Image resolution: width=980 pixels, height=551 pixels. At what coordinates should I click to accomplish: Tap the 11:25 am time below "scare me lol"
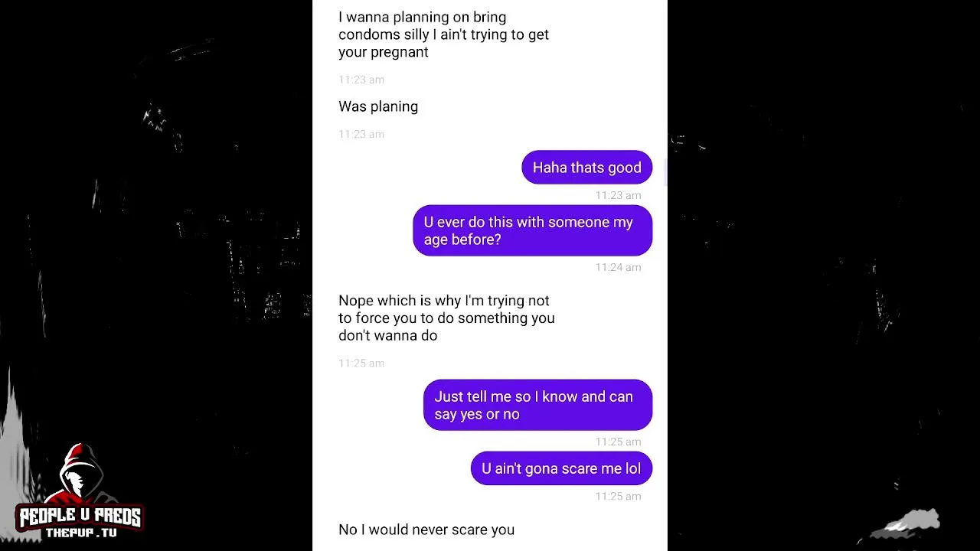pyautogui.click(x=618, y=496)
